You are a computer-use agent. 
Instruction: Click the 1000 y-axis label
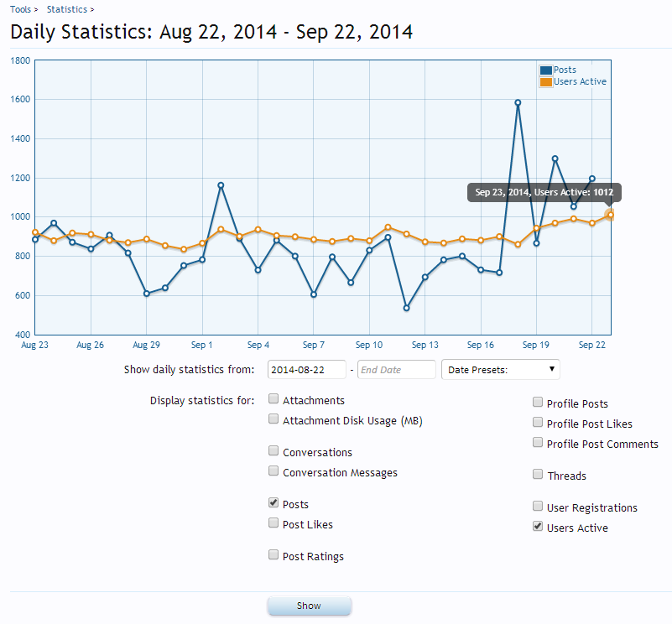coord(20,217)
